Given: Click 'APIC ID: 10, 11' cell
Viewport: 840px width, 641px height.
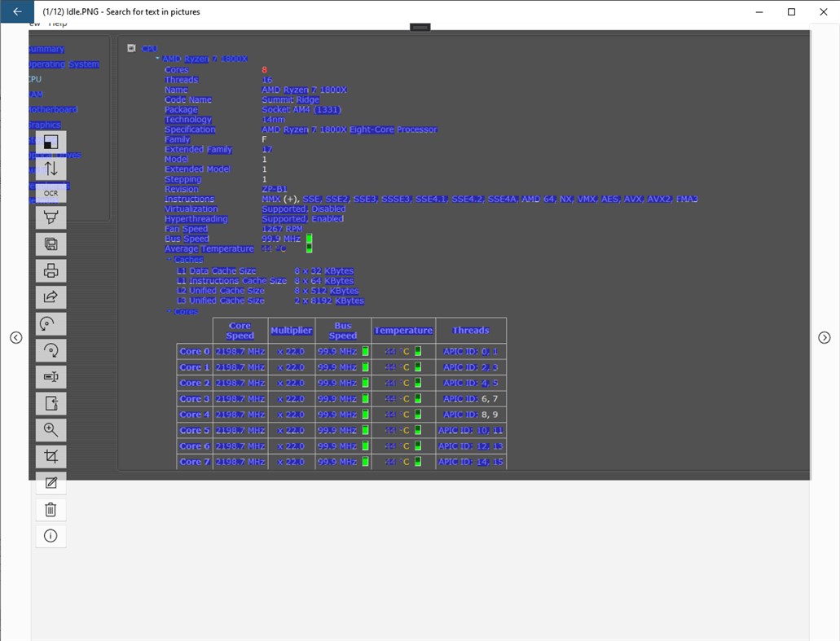Looking at the screenshot, I should point(471,431).
